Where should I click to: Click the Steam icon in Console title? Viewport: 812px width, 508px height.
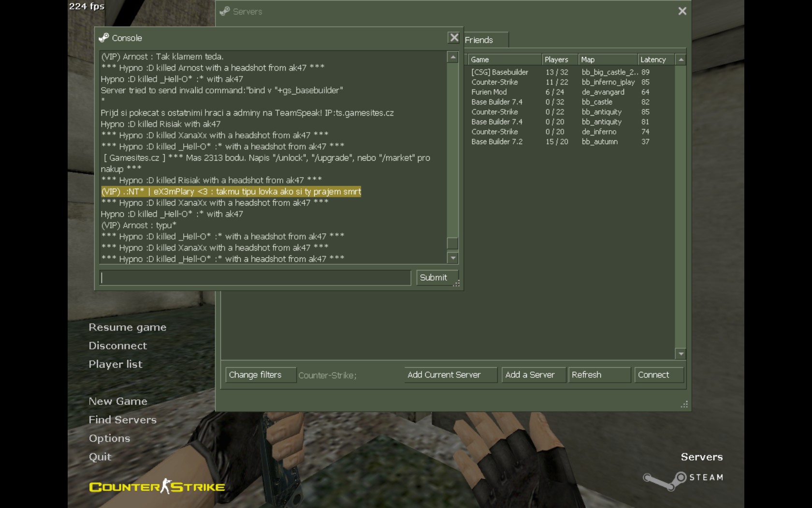(103, 38)
